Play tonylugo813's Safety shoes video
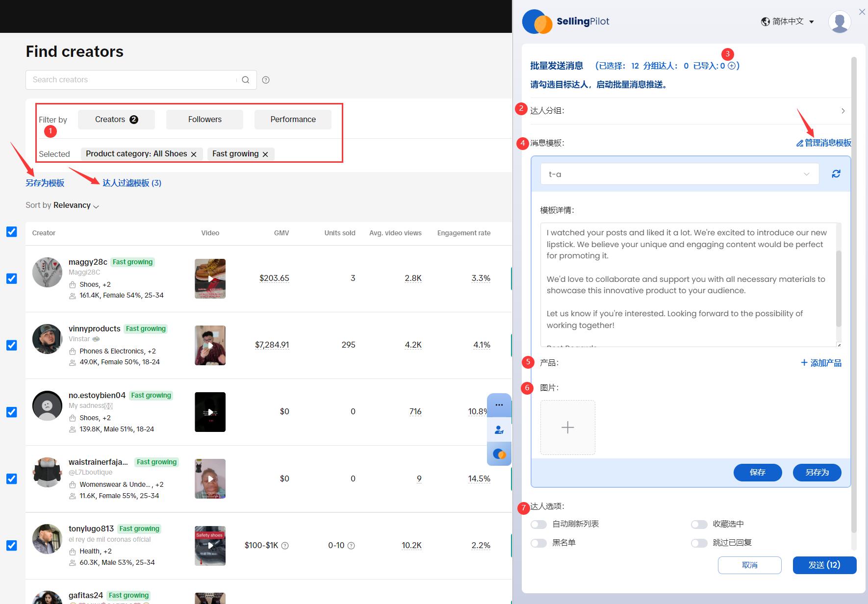Viewport: 868px width, 604px height. coord(210,546)
